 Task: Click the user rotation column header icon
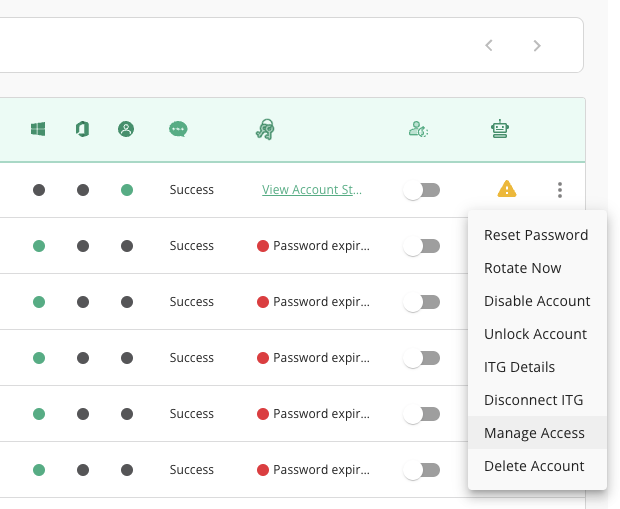click(418, 129)
